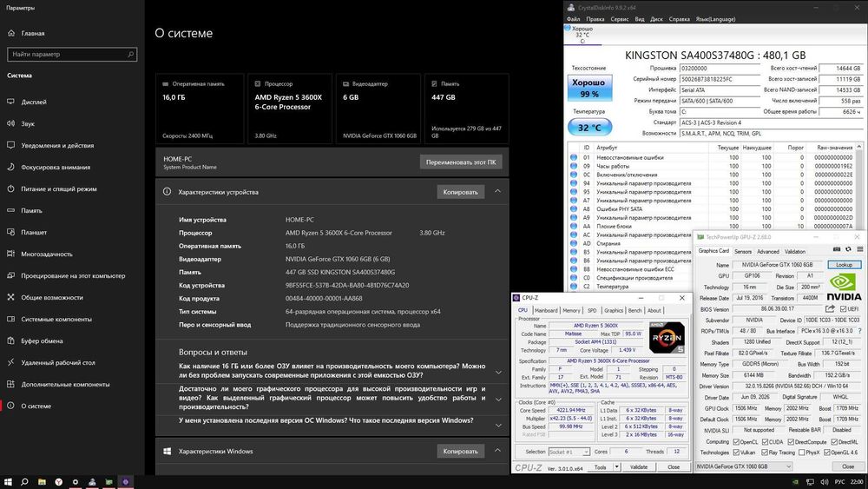Collapse Характеристики Windows section chevron

coord(497,450)
